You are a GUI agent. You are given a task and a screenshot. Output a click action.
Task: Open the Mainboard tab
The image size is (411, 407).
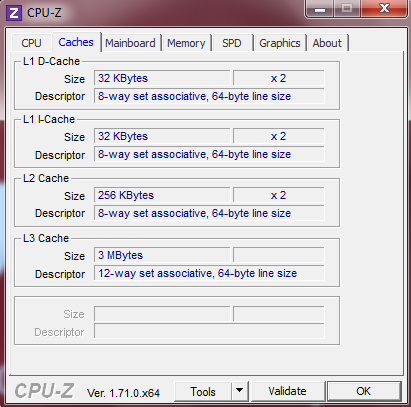tap(130, 43)
